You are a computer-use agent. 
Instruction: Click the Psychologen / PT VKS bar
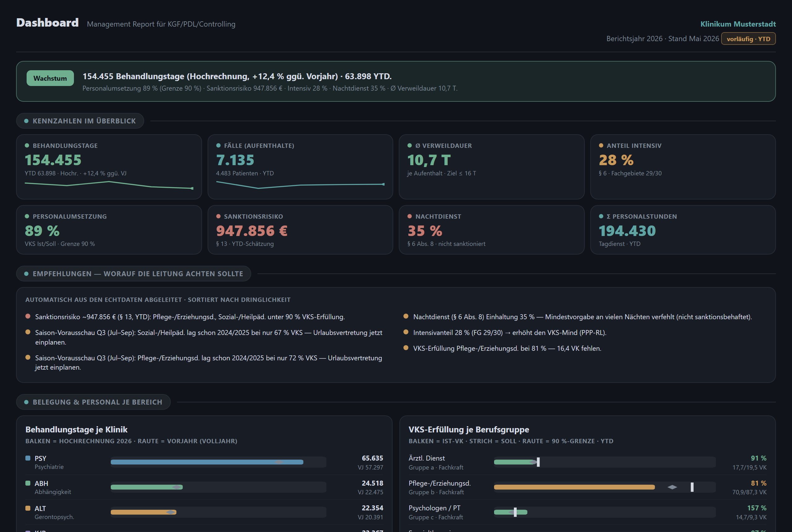point(511,512)
